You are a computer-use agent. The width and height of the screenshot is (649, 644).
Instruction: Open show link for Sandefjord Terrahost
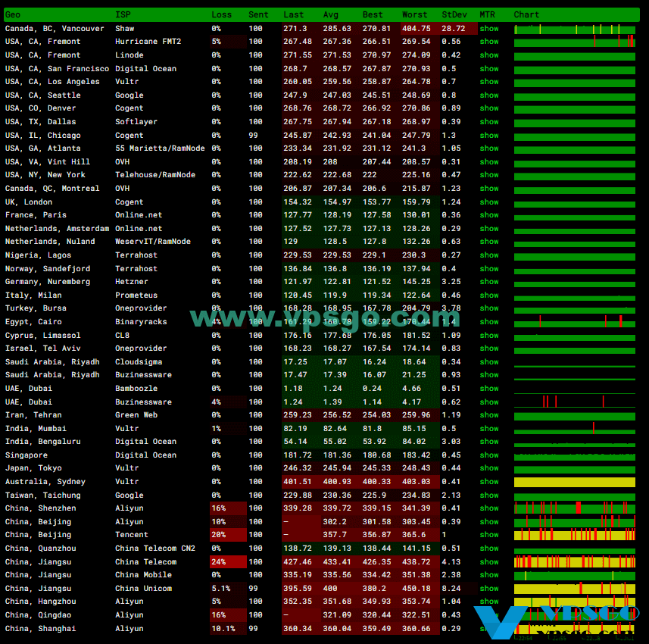point(488,269)
